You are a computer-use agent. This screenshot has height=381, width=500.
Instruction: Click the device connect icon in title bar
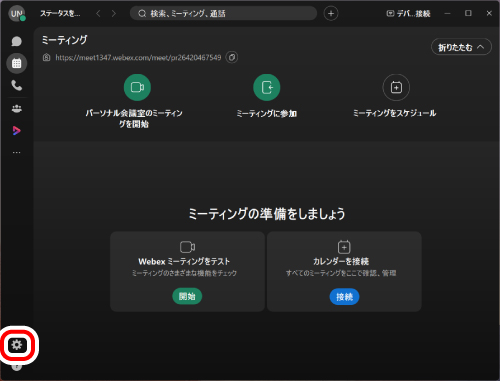[390, 13]
